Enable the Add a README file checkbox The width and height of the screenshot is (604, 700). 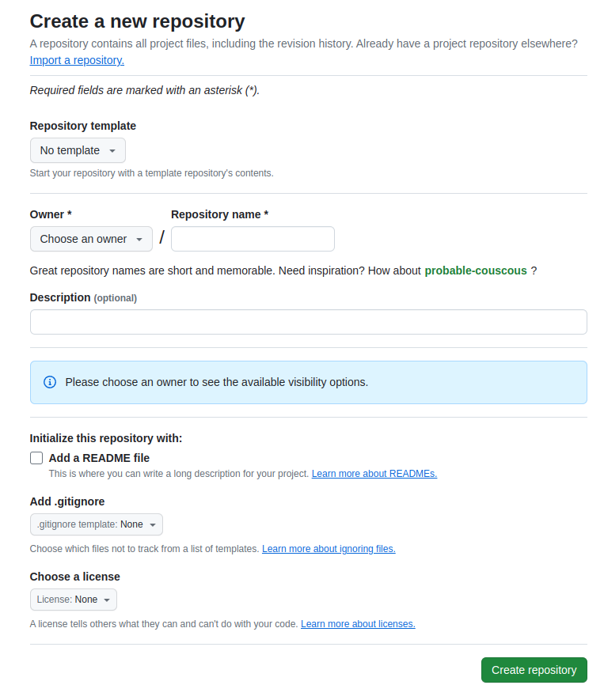coord(36,458)
